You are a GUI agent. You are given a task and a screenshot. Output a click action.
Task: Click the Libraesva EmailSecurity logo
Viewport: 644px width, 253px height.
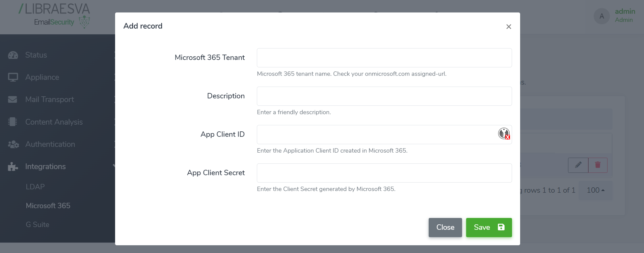point(54,15)
